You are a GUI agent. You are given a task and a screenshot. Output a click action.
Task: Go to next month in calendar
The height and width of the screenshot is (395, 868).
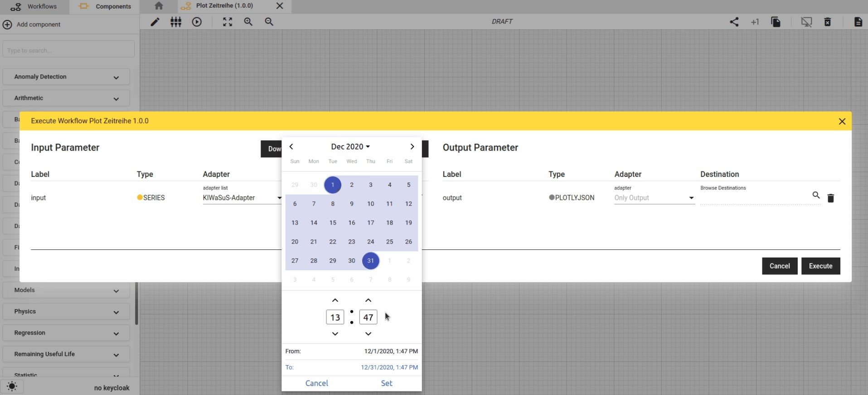[412, 146]
